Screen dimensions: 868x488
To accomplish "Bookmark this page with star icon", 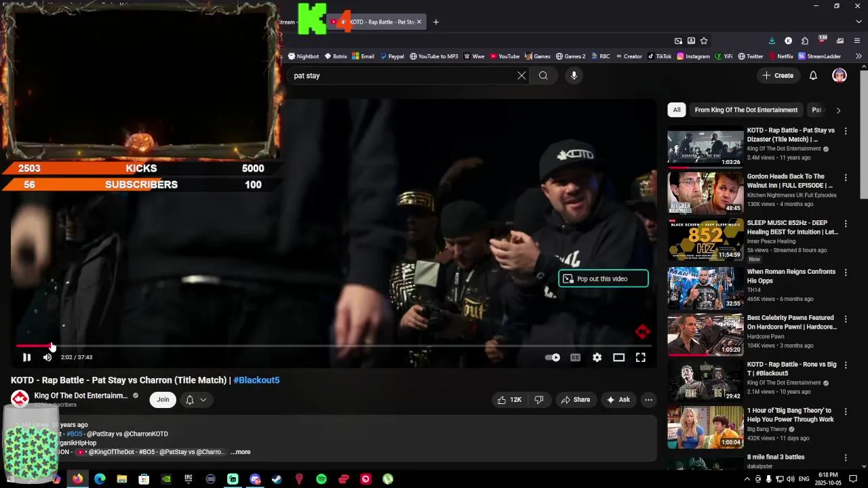I will click(704, 41).
